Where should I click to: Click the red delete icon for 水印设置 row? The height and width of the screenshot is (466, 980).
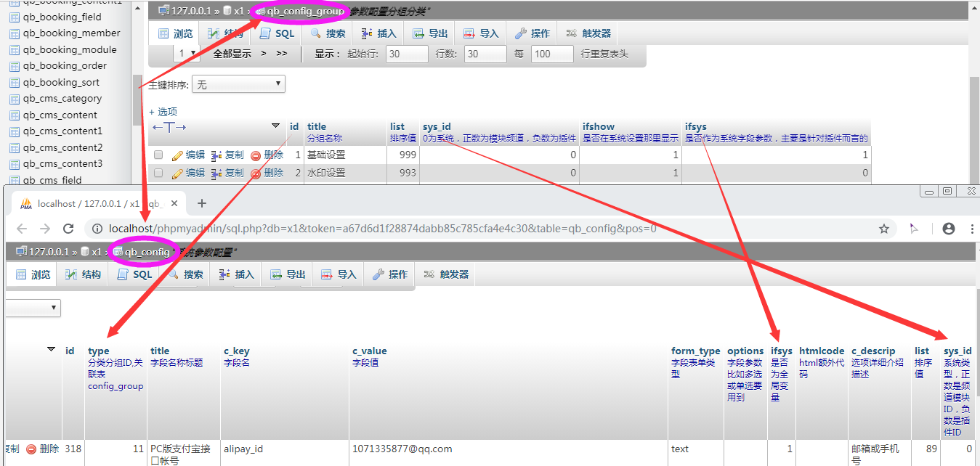pyautogui.click(x=255, y=173)
